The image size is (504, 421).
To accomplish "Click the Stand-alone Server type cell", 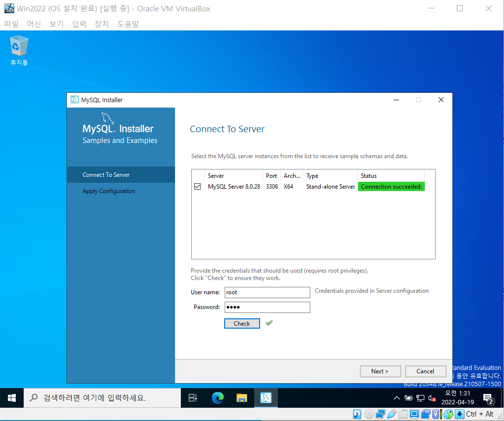I will tap(330, 187).
